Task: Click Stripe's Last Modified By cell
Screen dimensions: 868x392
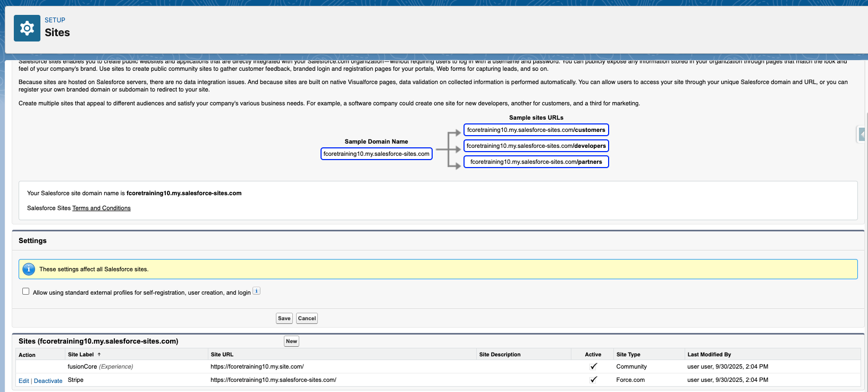Action: point(728,380)
